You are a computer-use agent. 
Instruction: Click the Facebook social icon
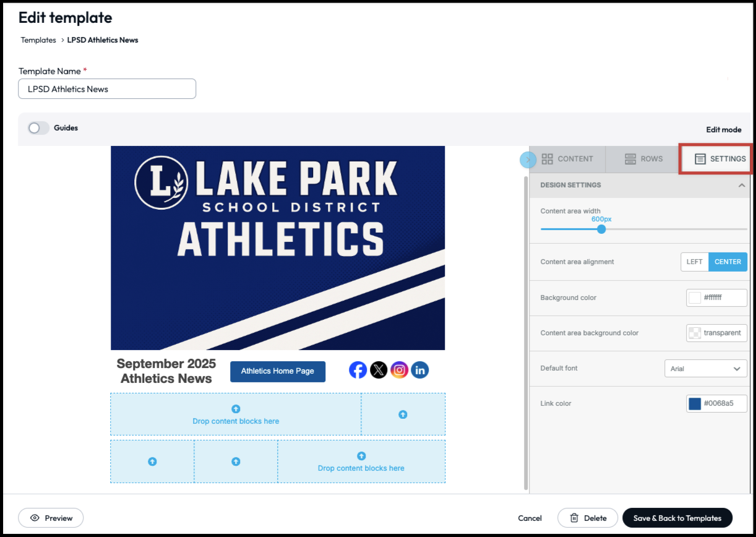click(x=358, y=370)
